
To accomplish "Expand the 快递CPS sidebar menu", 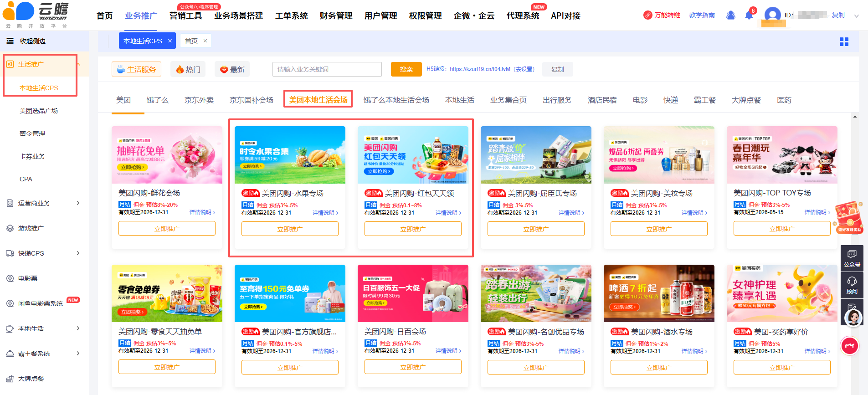I will (x=78, y=253).
